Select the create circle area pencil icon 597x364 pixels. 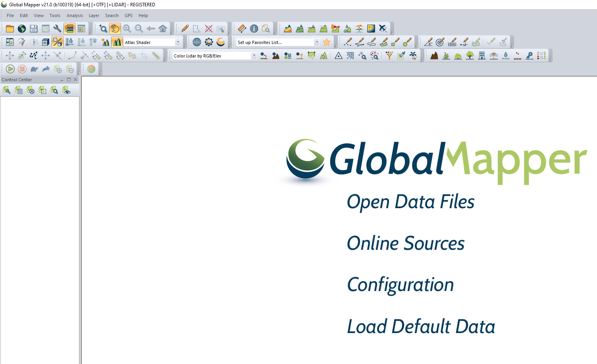tap(408, 42)
